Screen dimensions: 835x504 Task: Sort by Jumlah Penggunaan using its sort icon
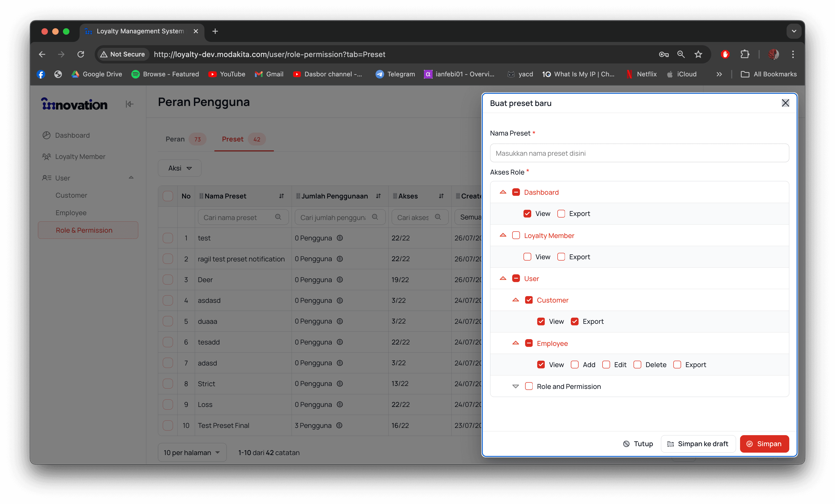pos(378,196)
